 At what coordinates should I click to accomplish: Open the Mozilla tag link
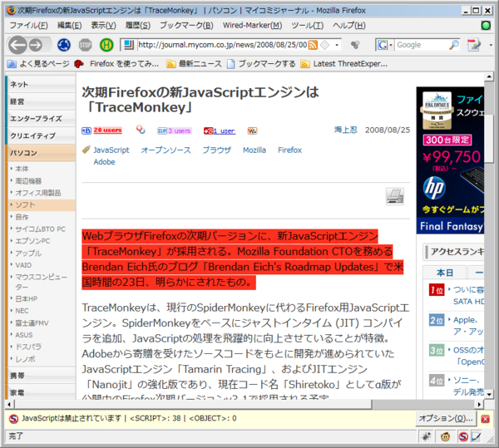coord(254,150)
